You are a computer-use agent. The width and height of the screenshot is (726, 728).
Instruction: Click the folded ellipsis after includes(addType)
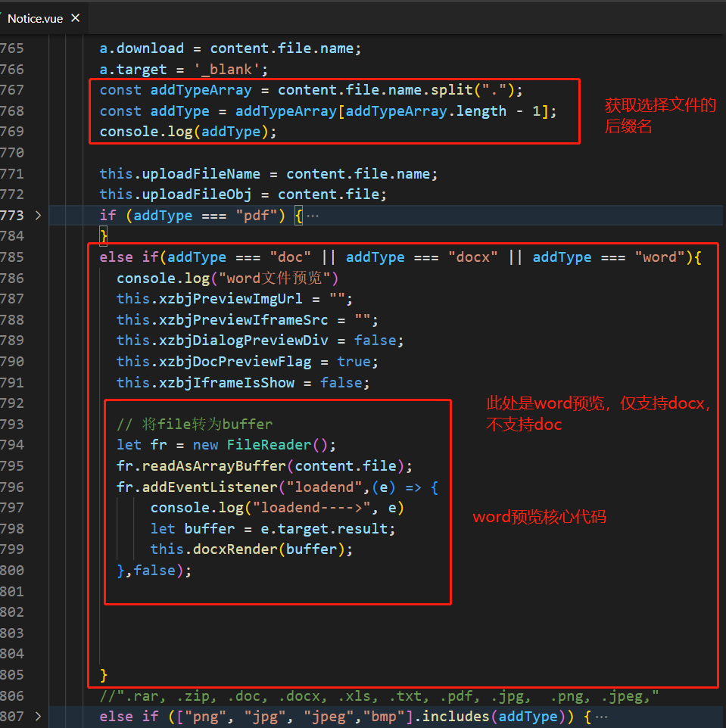point(602,717)
